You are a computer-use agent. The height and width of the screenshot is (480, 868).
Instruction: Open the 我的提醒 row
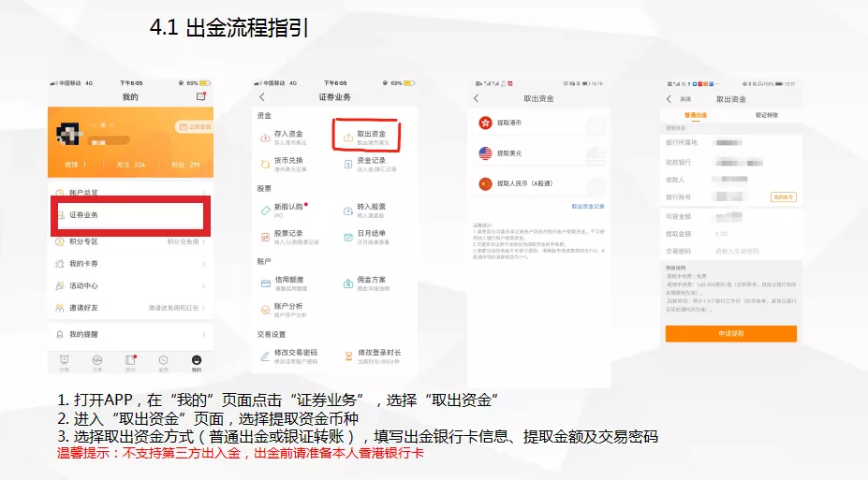pyautogui.click(x=131, y=335)
